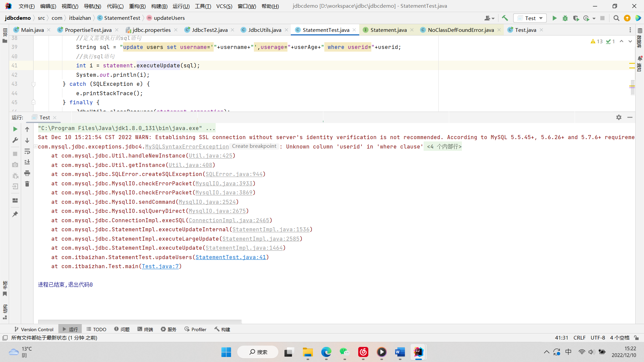Open Word from the taskbar
The image size is (644, 362).
(x=400, y=352)
